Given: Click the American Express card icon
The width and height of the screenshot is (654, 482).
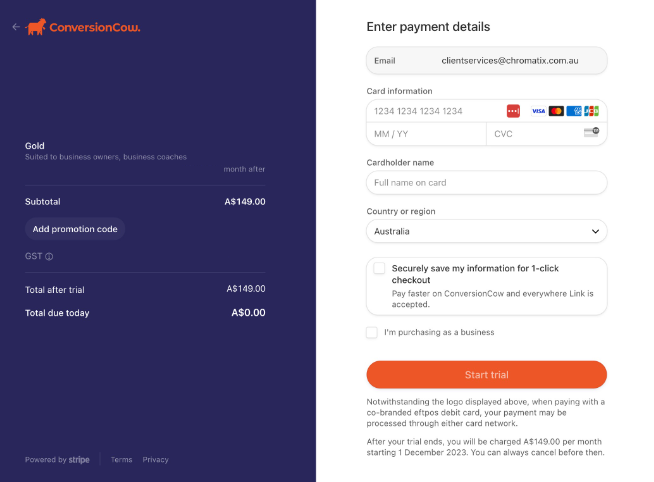Looking at the screenshot, I should coord(574,111).
